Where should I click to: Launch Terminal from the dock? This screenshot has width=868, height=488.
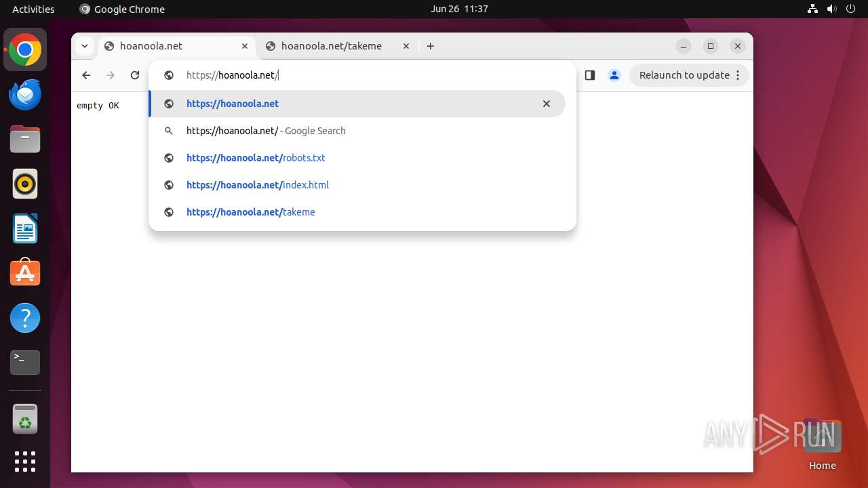tap(25, 363)
